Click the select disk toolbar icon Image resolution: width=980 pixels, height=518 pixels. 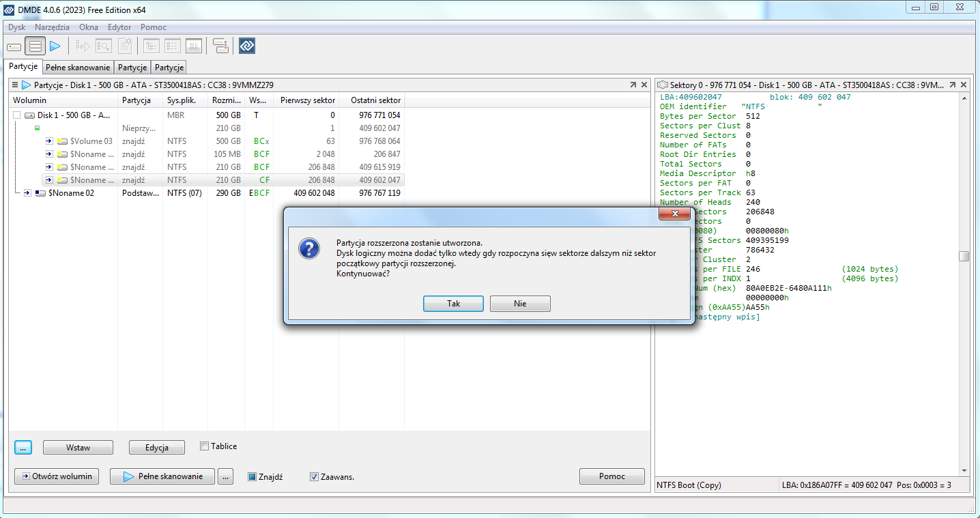point(14,46)
